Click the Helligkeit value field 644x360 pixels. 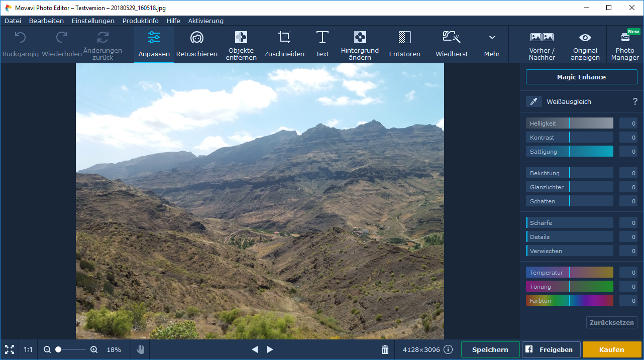click(x=628, y=123)
